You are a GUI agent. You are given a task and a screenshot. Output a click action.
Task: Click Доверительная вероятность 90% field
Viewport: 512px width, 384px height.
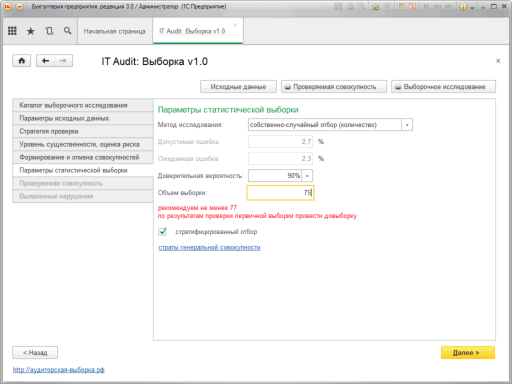pyautogui.click(x=275, y=176)
